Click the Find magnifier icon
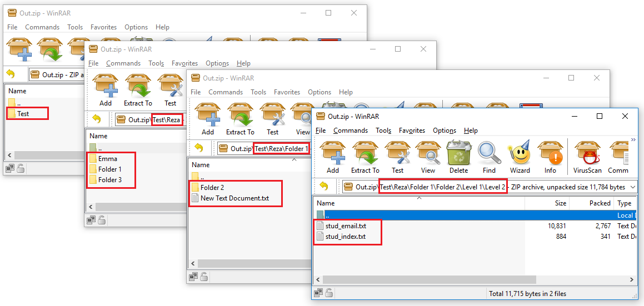This screenshot has height=306, width=644. click(489, 157)
